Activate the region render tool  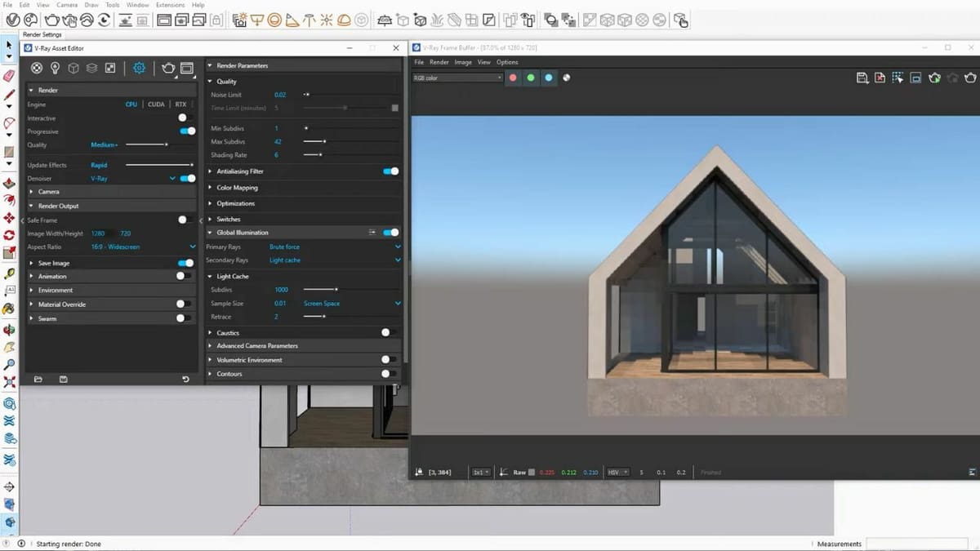click(x=897, y=78)
